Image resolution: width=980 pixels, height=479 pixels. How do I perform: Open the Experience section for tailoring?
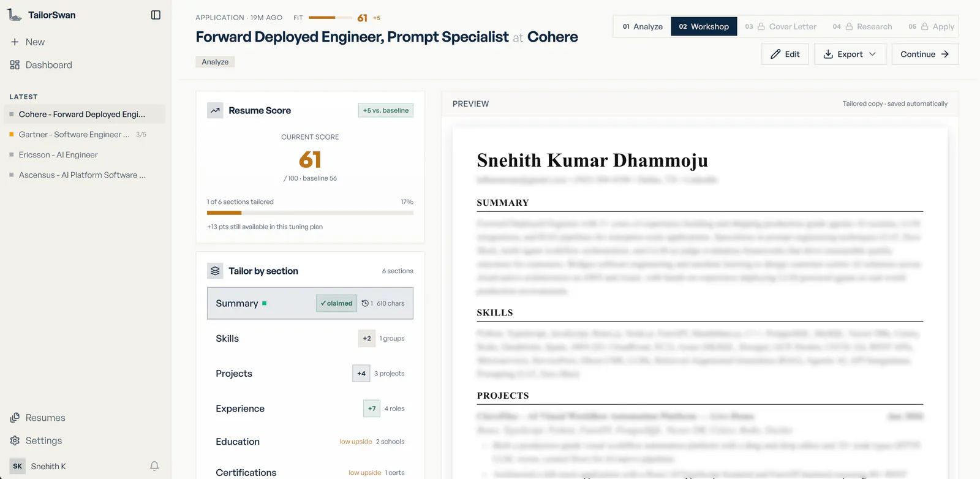pyautogui.click(x=310, y=409)
